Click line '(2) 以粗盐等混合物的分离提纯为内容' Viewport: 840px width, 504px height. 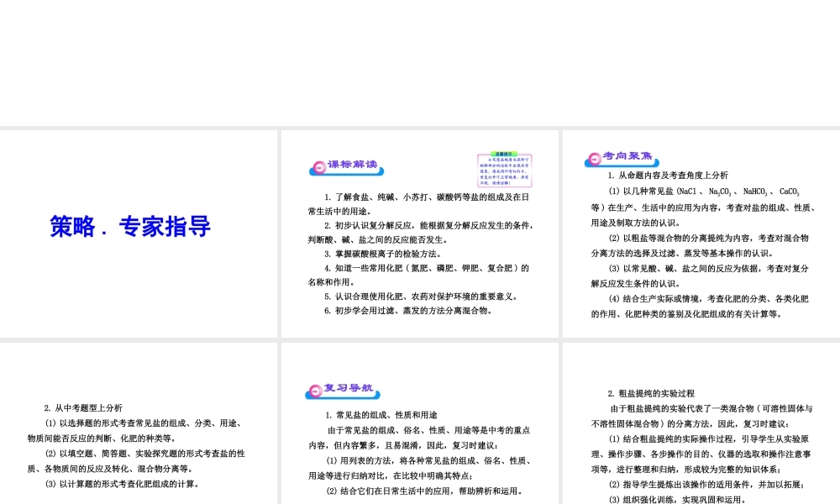[x=708, y=238]
